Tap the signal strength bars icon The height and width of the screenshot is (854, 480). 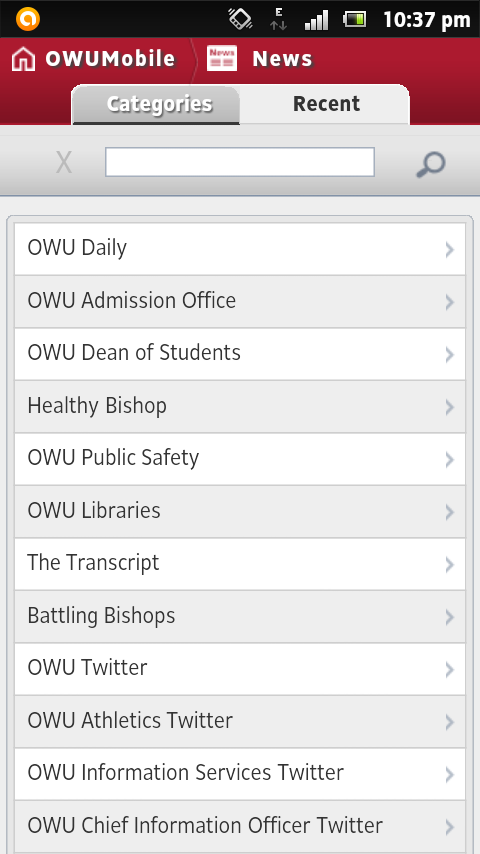(x=316, y=20)
